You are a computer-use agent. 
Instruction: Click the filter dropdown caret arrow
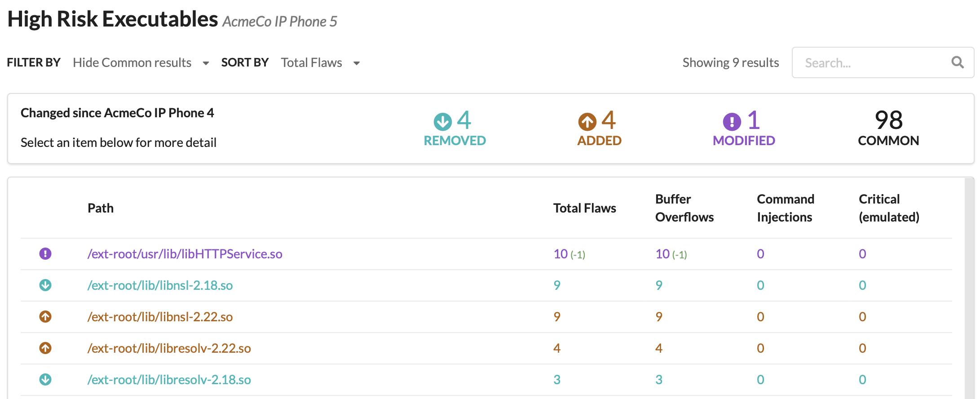click(x=206, y=63)
